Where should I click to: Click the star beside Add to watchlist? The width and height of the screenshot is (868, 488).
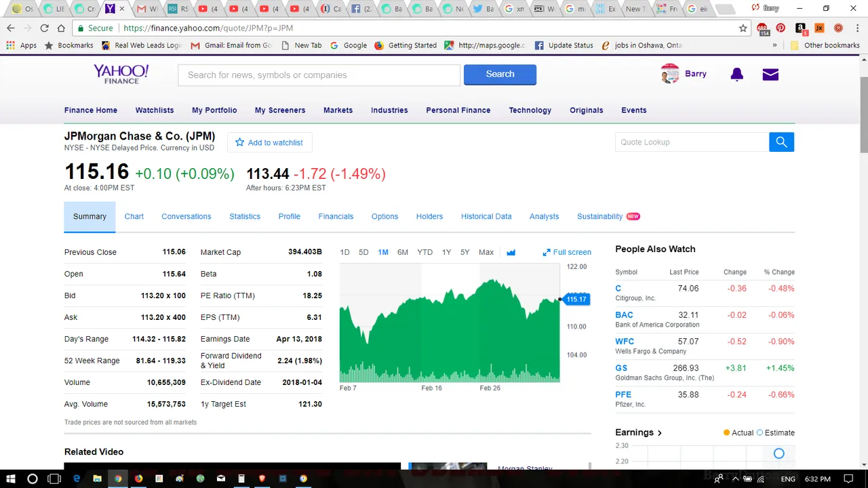click(x=239, y=142)
